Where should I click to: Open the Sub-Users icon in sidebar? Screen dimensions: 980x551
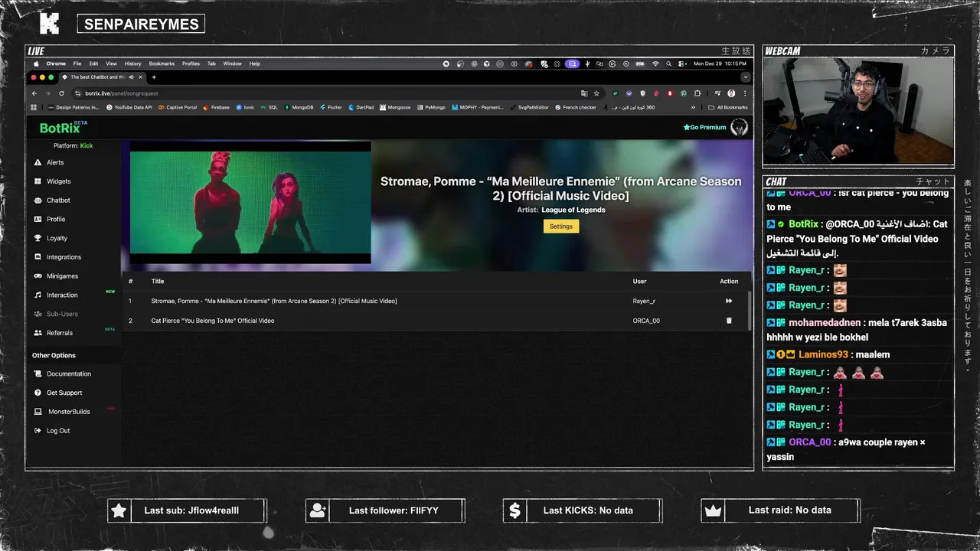pos(38,314)
